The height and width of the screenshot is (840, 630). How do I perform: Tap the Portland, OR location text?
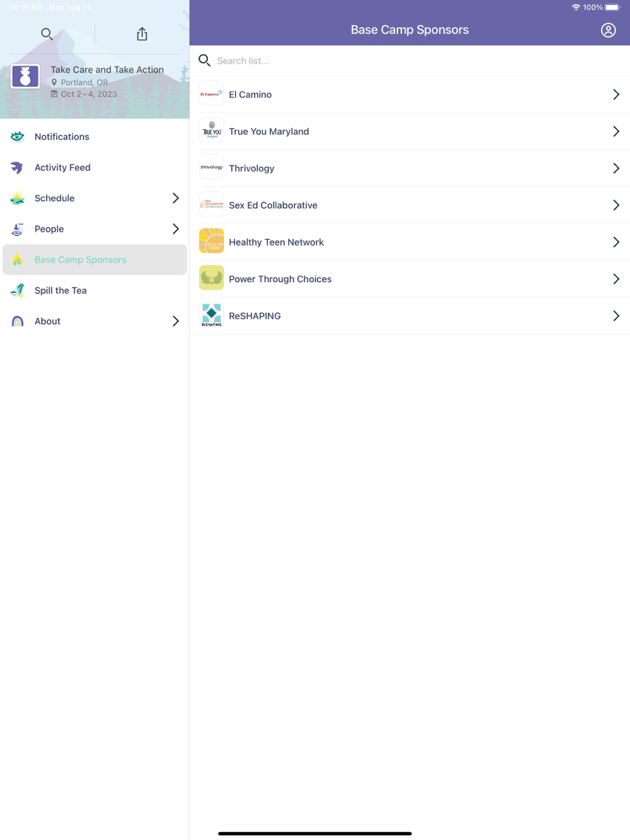click(x=84, y=82)
